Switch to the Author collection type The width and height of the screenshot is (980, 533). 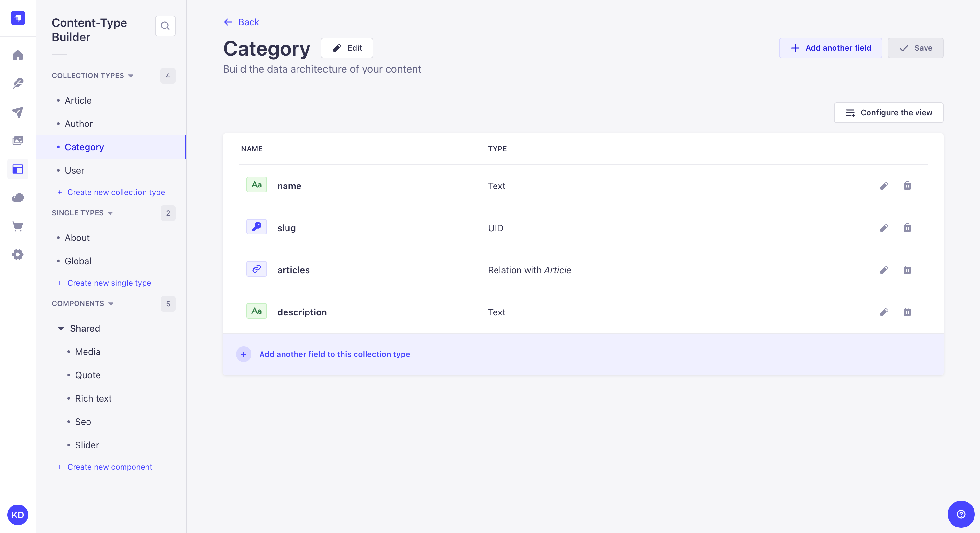pos(78,124)
